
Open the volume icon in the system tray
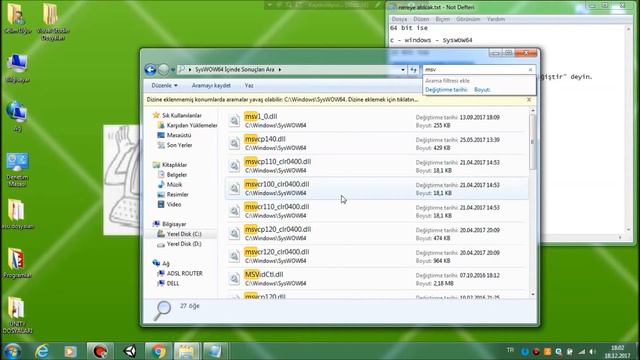(592, 351)
